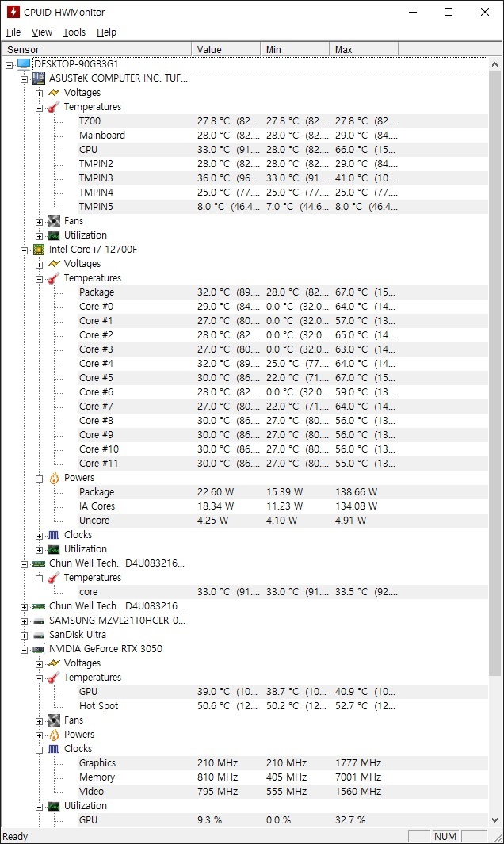Open the Help menu
The image size is (504, 844).
107,32
